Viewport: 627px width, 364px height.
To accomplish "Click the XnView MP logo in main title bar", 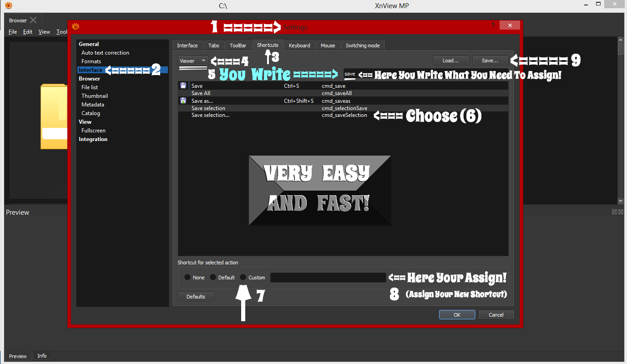I will (8, 5).
